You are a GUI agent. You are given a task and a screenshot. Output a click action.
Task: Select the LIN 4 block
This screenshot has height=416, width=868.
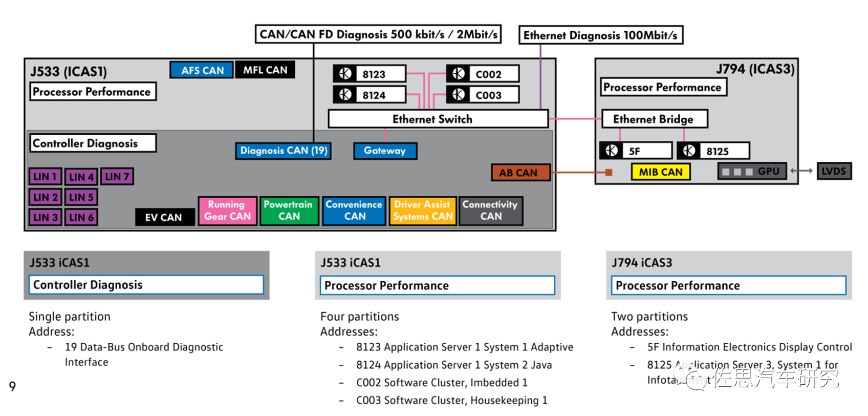(81, 177)
